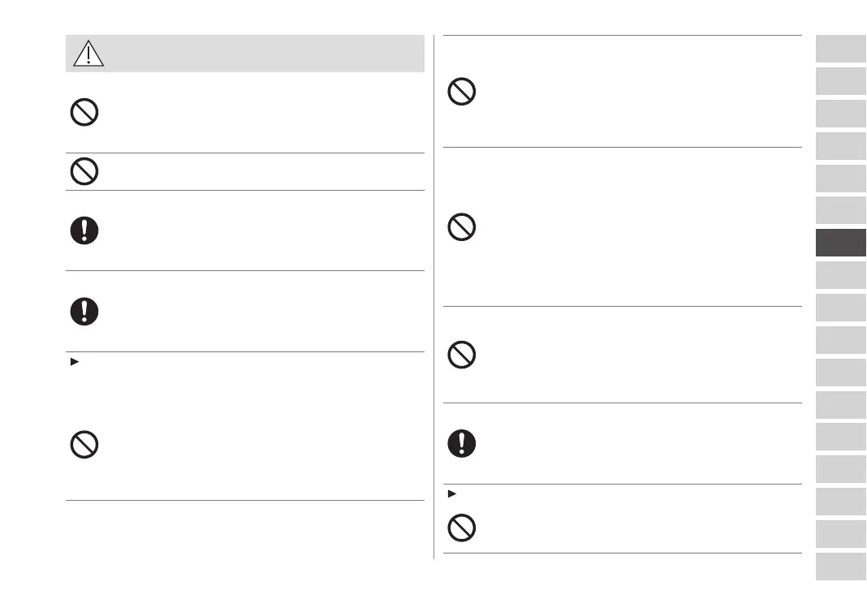This screenshot has height=616, width=867.
Task: Click the exclamation mandatory icon in right column
Action: click(x=462, y=442)
